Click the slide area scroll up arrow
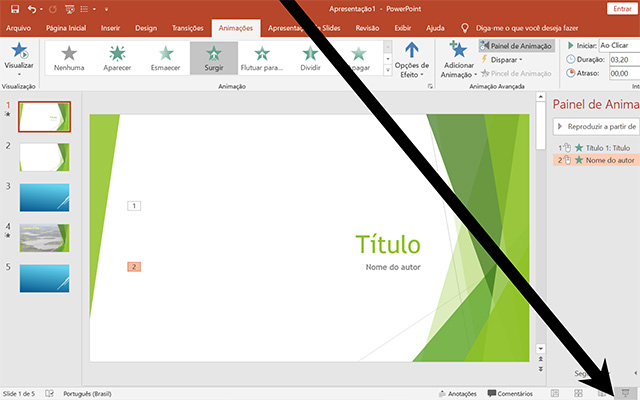 [540, 97]
